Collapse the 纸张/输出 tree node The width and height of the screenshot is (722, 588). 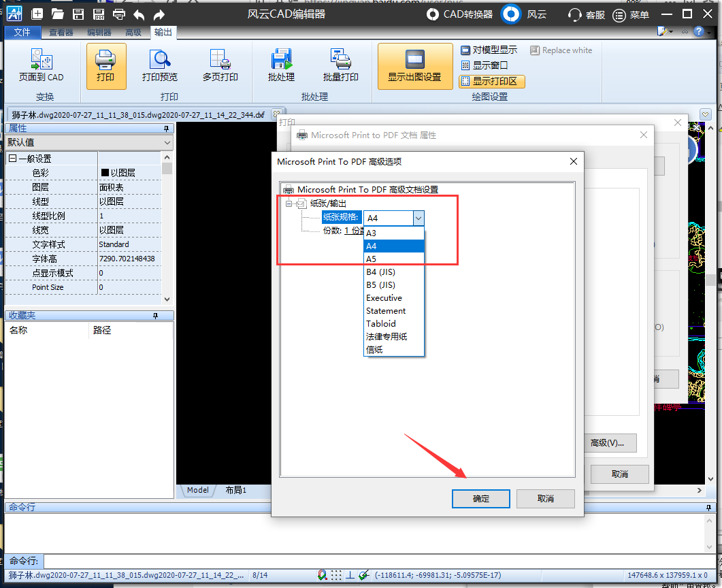pyautogui.click(x=289, y=203)
